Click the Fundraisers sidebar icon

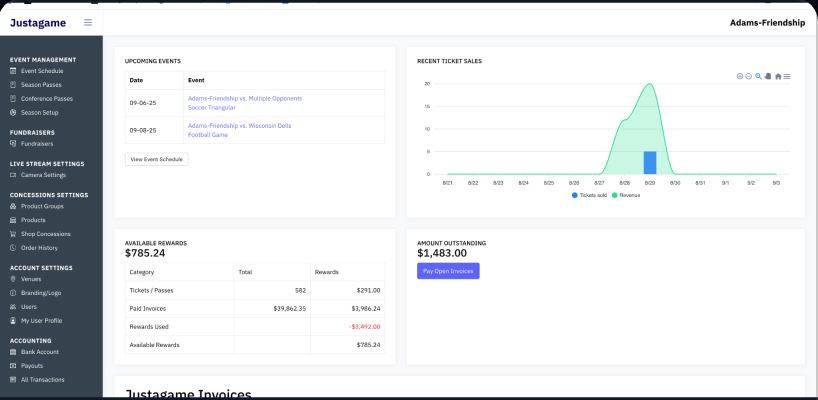[13, 144]
